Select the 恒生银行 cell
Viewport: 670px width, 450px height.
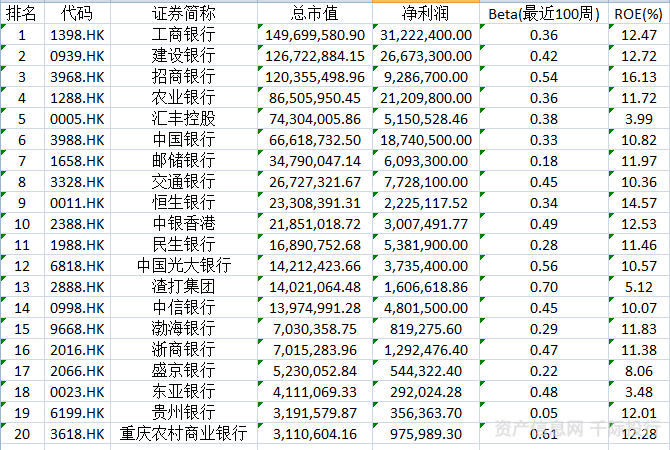[x=184, y=203]
